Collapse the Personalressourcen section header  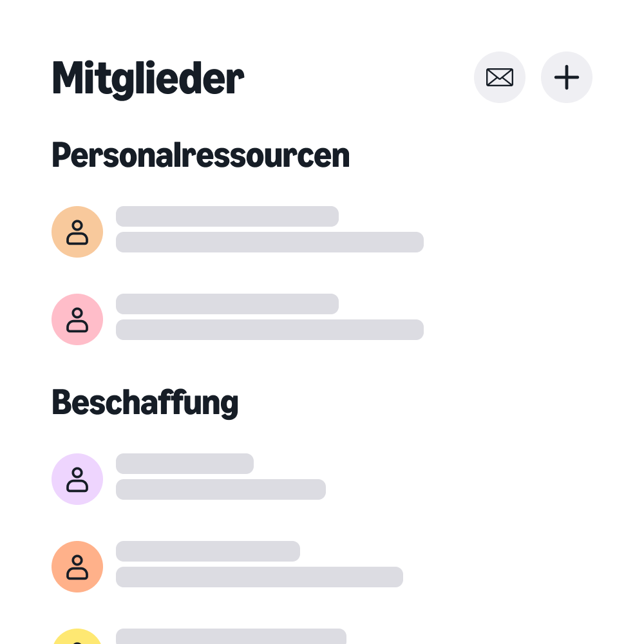point(200,155)
